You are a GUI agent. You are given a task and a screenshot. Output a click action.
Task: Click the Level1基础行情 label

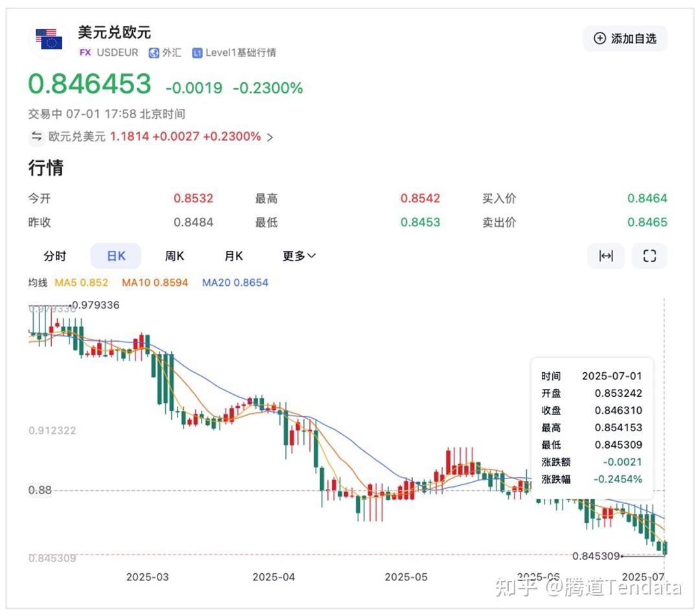point(240,53)
